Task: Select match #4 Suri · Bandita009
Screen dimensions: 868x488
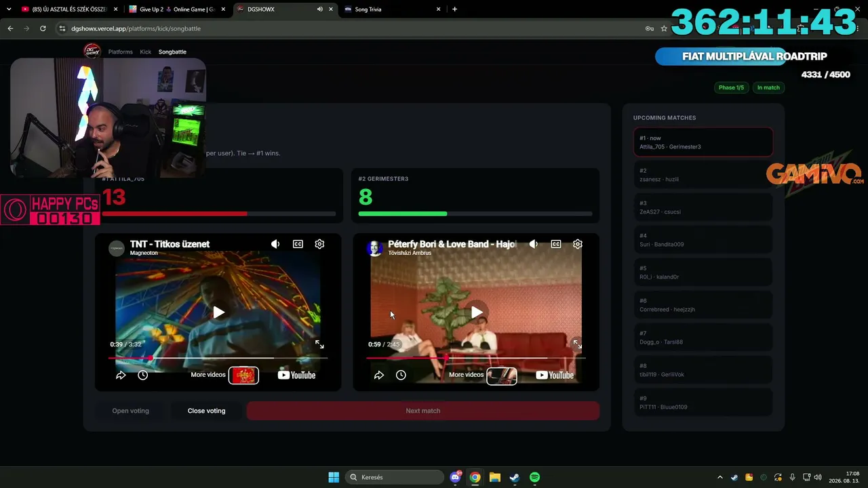Action: point(703,240)
